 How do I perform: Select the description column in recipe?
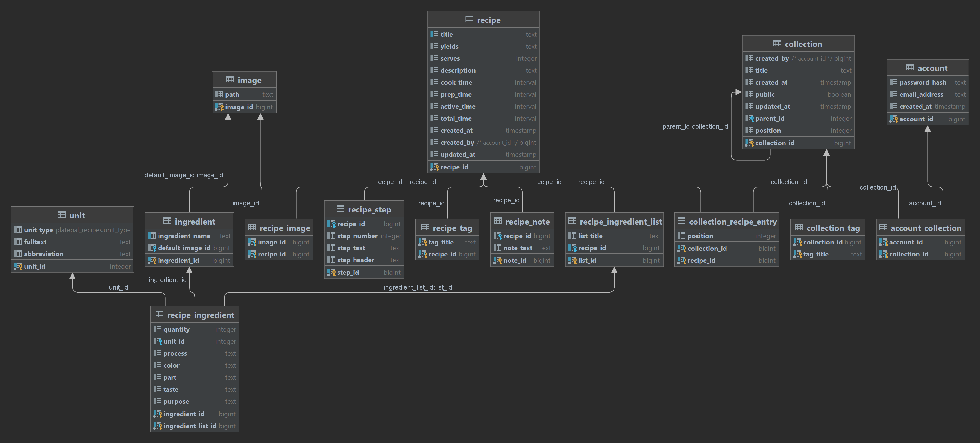(x=483, y=70)
